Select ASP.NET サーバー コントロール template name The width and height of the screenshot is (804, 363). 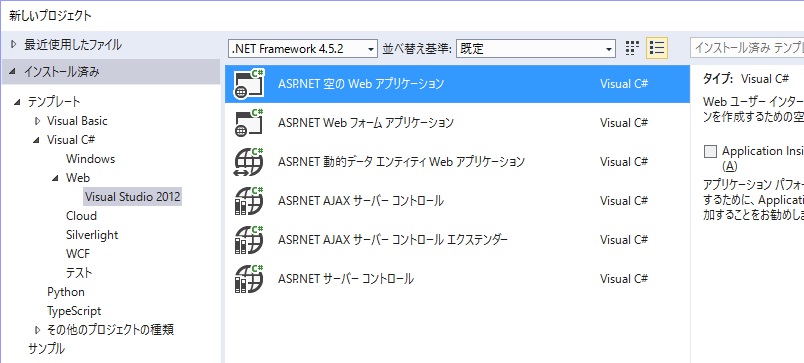click(346, 278)
